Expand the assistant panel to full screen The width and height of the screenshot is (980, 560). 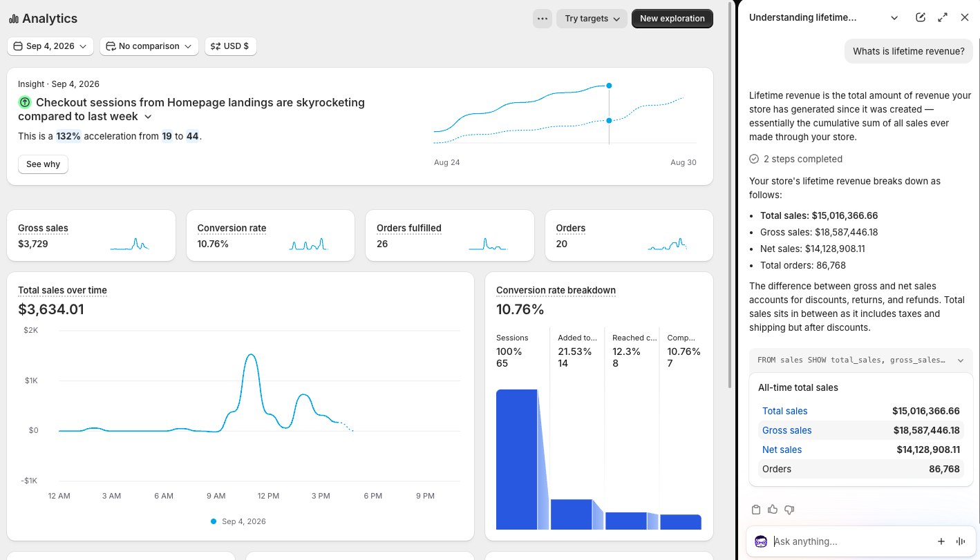pos(943,17)
